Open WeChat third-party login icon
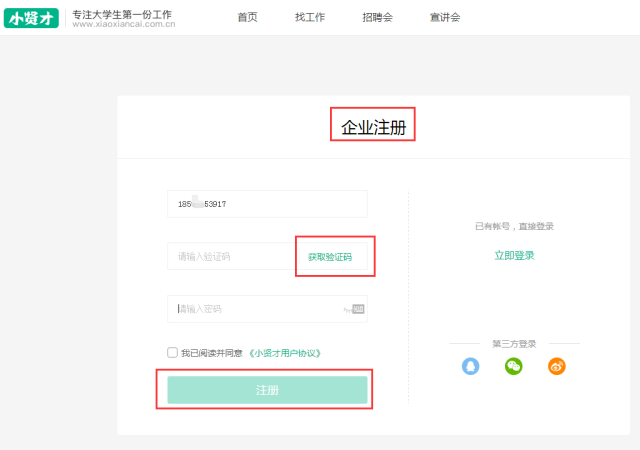 tap(513, 366)
